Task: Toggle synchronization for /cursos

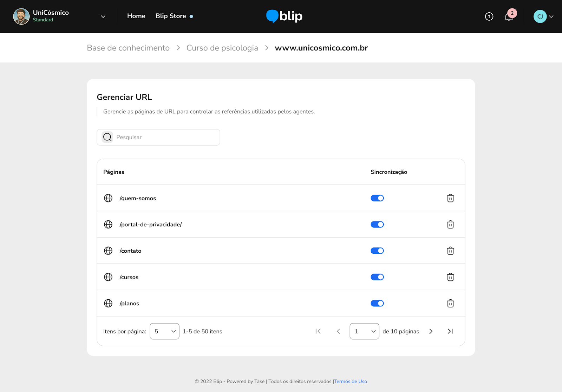Action: click(377, 277)
